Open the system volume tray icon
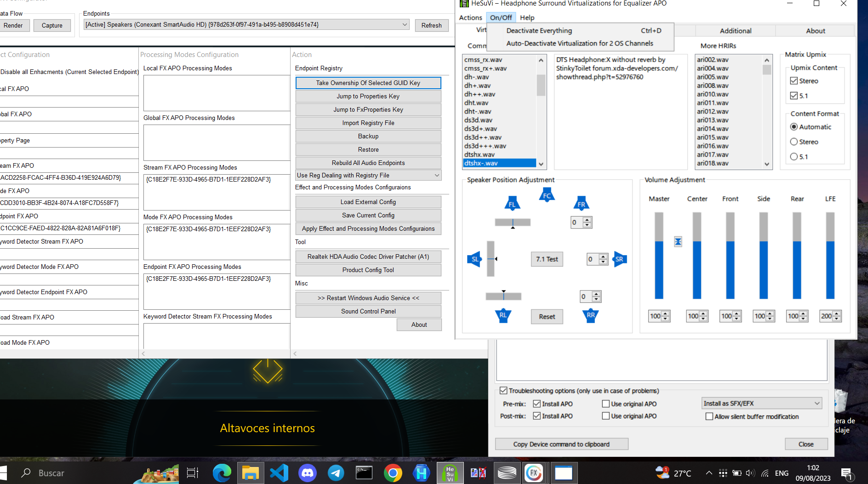Image resolution: width=868 pixels, height=484 pixels. [x=750, y=473]
